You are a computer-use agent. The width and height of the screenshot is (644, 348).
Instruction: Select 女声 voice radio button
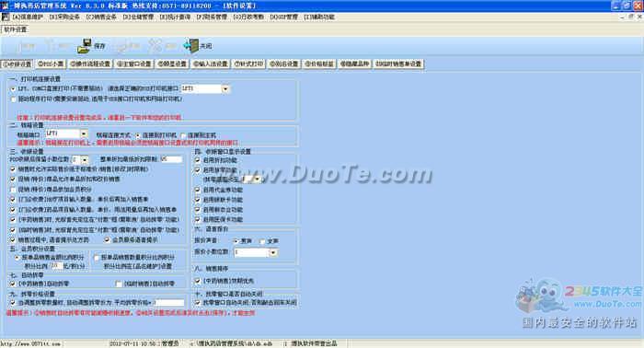262,241
